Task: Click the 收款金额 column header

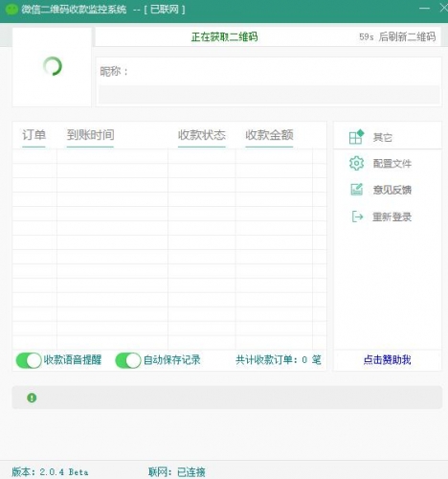Action: pyautogui.click(x=269, y=135)
